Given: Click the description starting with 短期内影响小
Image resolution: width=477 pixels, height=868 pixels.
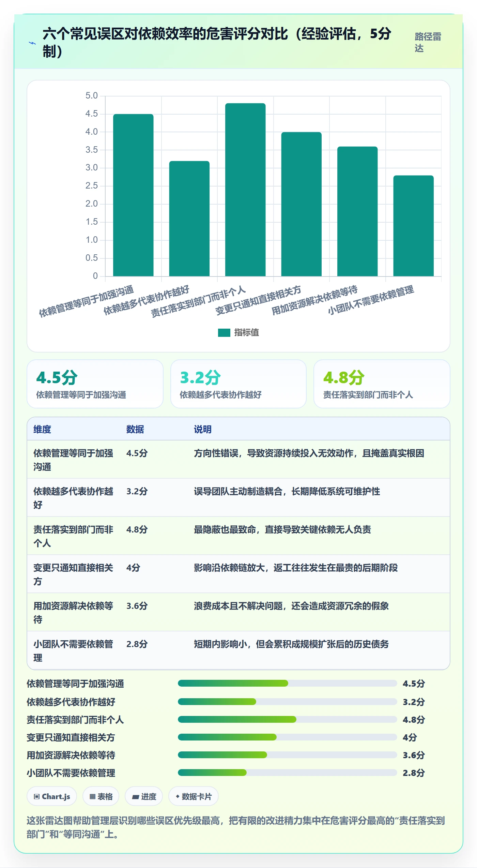Looking at the screenshot, I should [x=291, y=644].
